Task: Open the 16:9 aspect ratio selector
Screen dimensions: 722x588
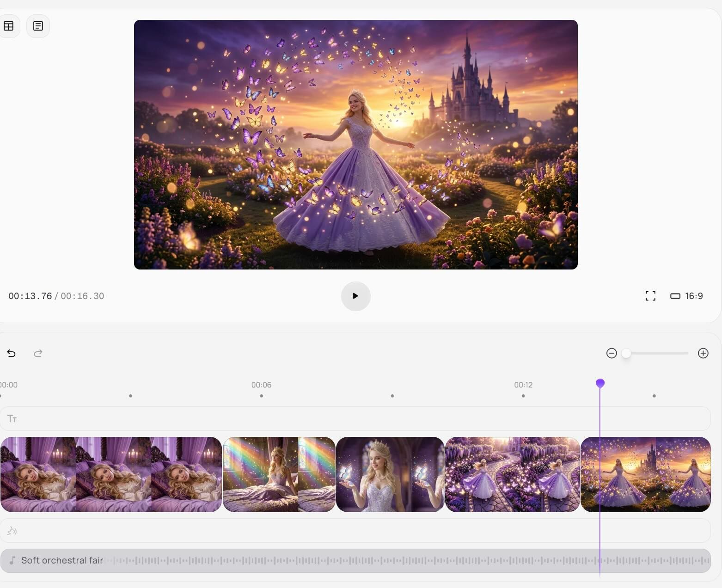Action: (686, 296)
